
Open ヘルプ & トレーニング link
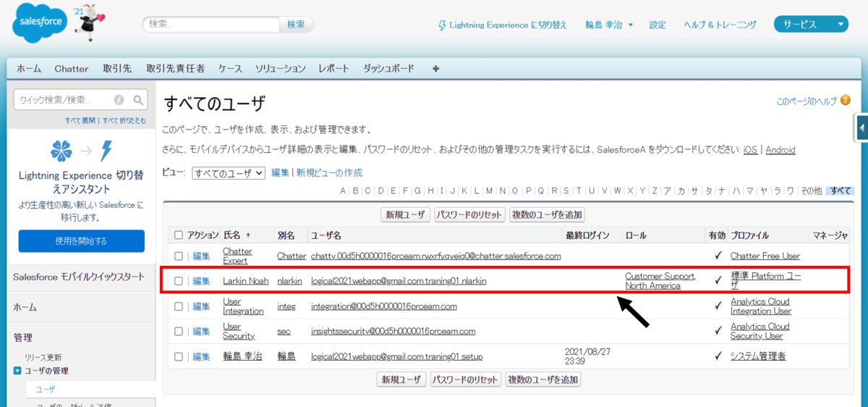720,25
